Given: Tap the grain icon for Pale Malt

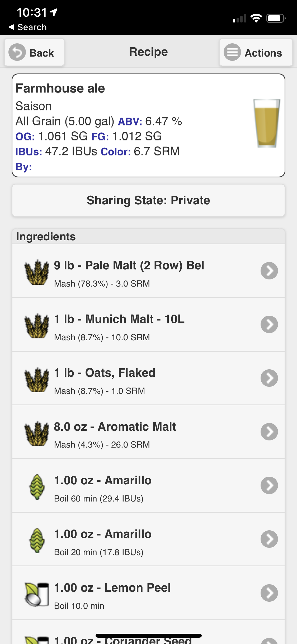Looking at the screenshot, I should (37, 272).
